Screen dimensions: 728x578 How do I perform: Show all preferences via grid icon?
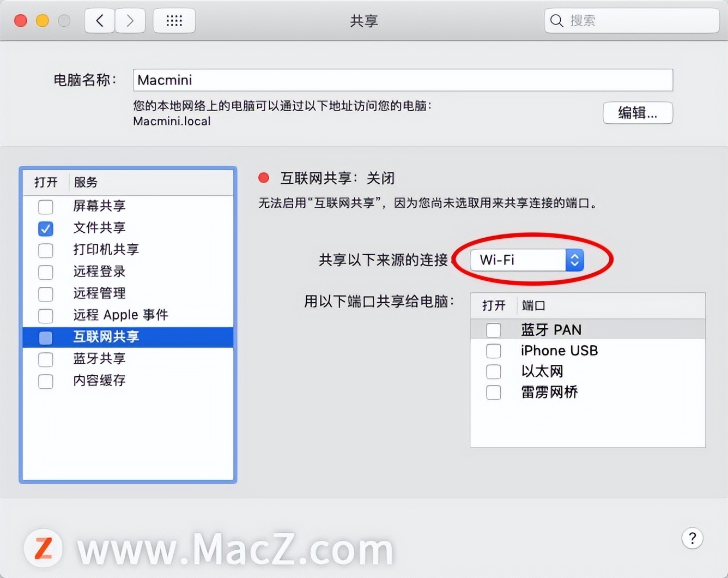pyautogui.click(x=174, y=21)
